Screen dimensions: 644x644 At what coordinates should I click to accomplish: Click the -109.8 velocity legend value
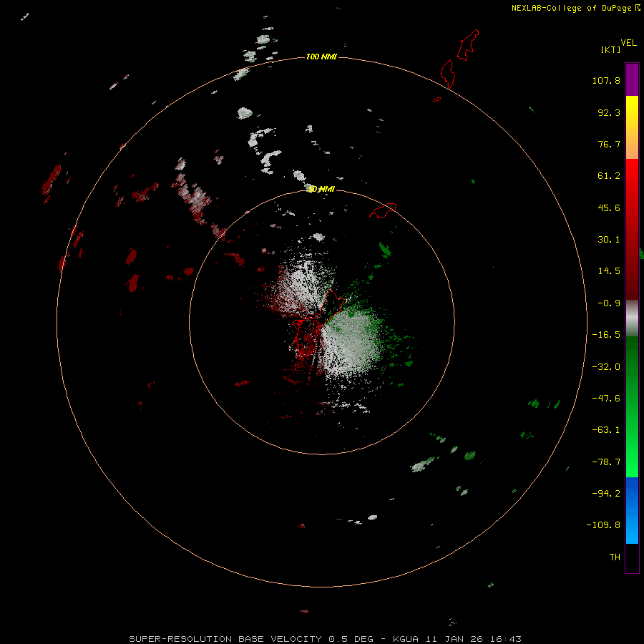[x=603, y=525]
